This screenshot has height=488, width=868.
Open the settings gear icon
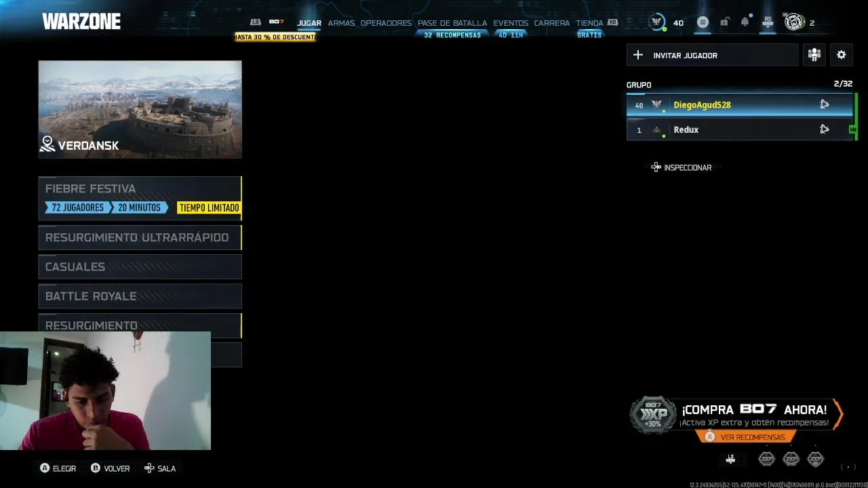click(x=842, y=55)
